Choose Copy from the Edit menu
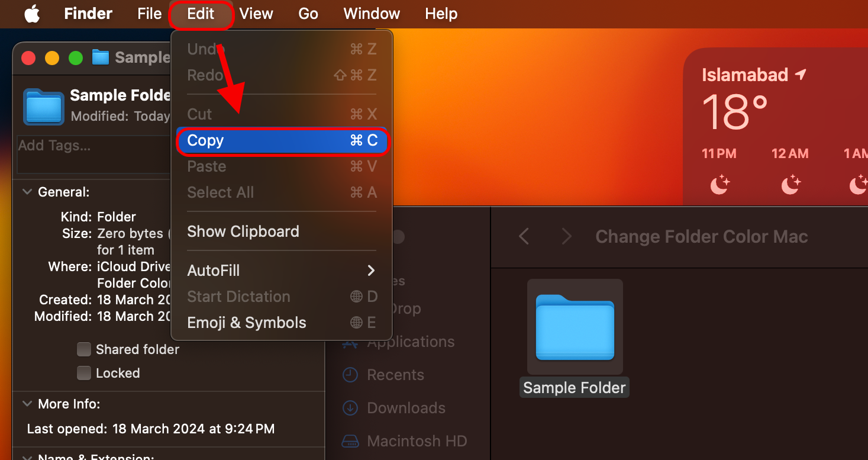This screenshot has height=460, width=868. (282, 140)
